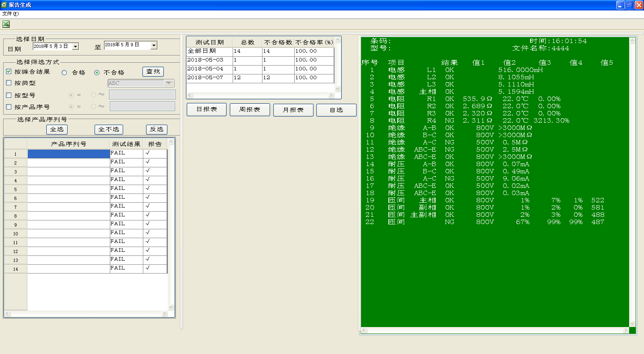Viewport: 644px width, 354px height.
Task: Click the 反选 invert selection button
Action: [x=157, y=130]
